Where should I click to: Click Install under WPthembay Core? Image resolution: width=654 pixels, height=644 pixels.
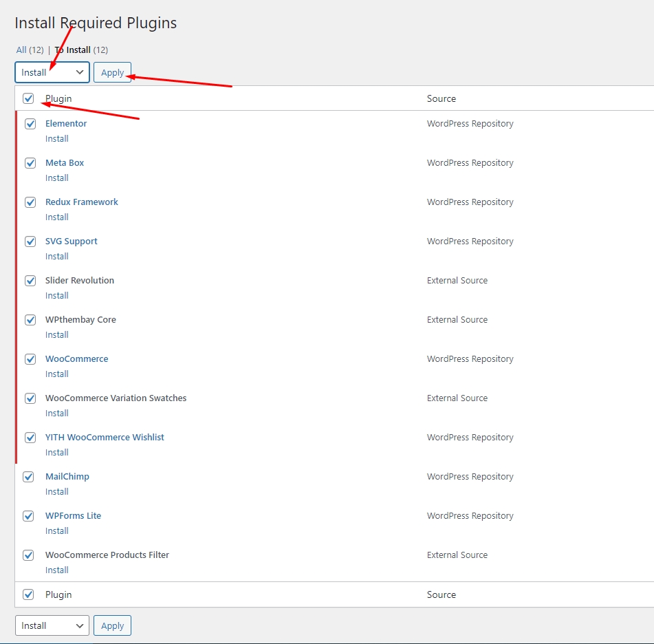coord(57,334)
